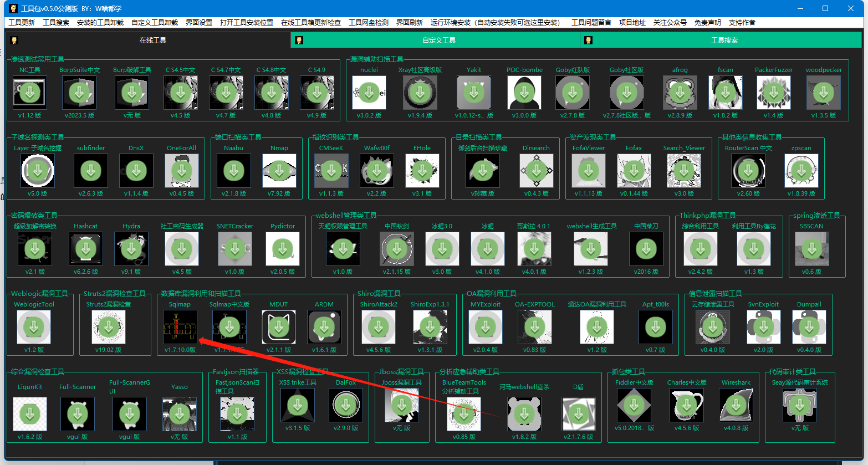Image resolution: width=868 pixels, height=465 pixels.
Task: Select the Nmap tool icon
Action: (x=279, y=171)
